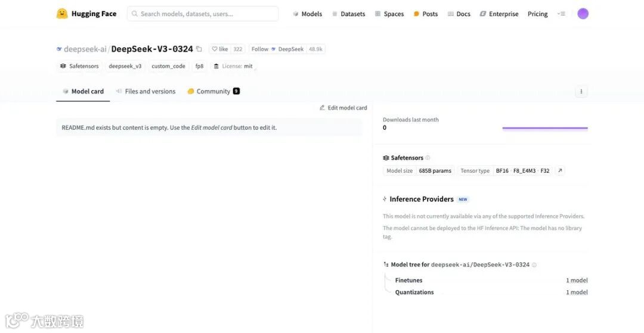Screen dimensions: 644x333
Task: Open Posts in the top navigation
Action: [426, 14]
